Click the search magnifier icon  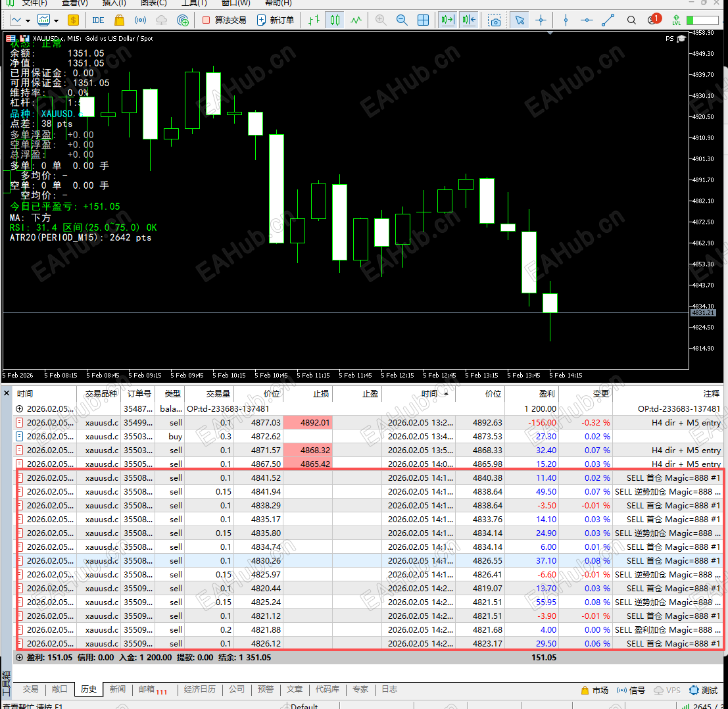click(x=631, y=20)
